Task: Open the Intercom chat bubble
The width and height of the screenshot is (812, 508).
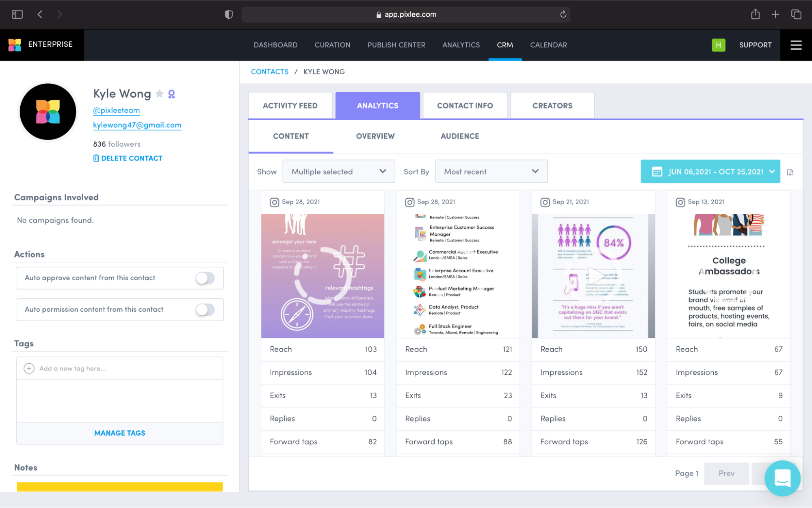Action: coord(782,478)
